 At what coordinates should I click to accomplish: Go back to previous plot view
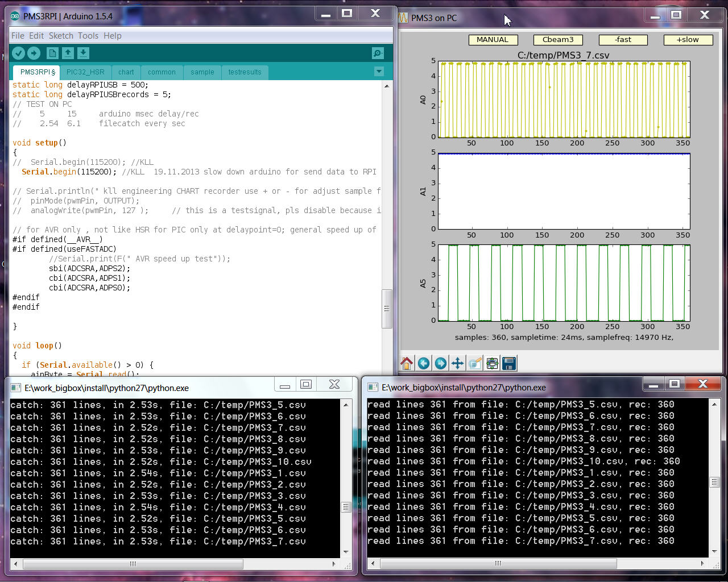[424, 363]
